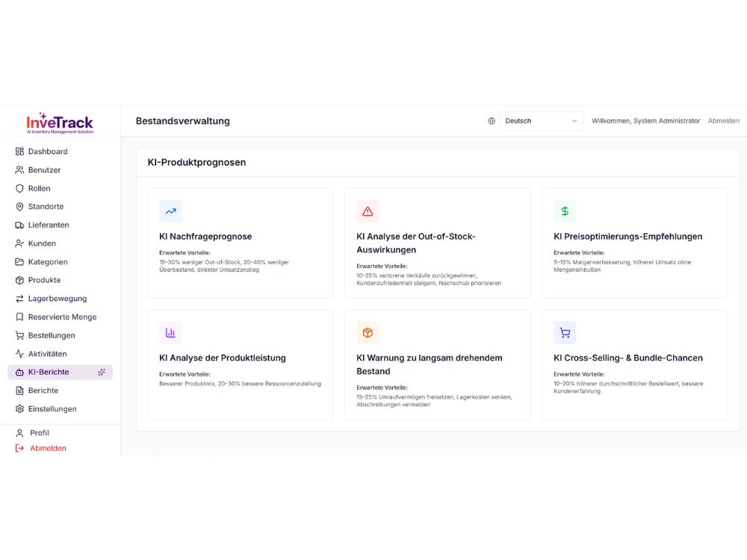Click the Einstellungen gear icon

point(19,409)
